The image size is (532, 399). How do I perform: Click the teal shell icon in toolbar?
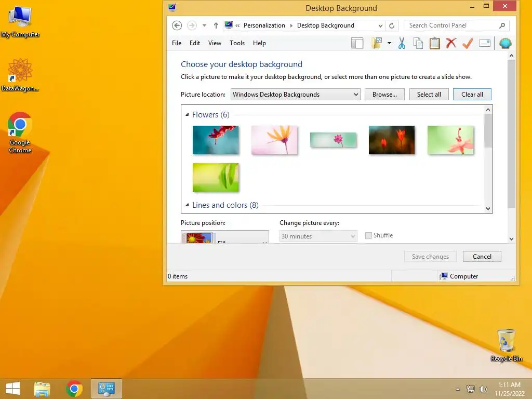click(505, 43)
